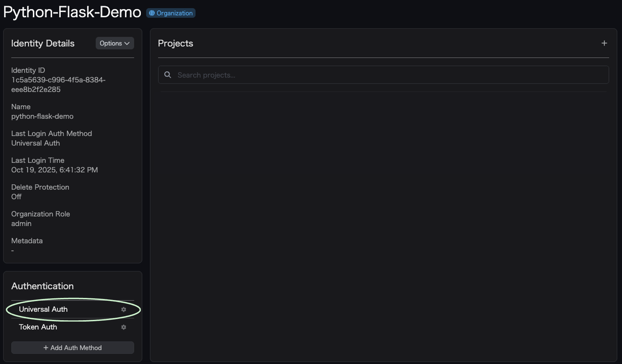Viewport: 622px width, 364px height.
Task: Select the Token Auth method row
Action: [73, 327]
